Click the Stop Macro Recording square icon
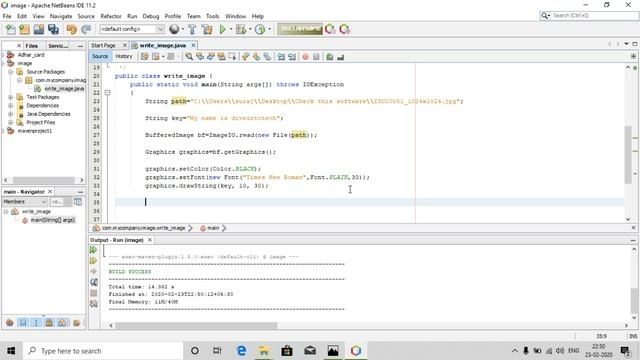The width and height of the screenshot is (640, 360). [316, 57]
